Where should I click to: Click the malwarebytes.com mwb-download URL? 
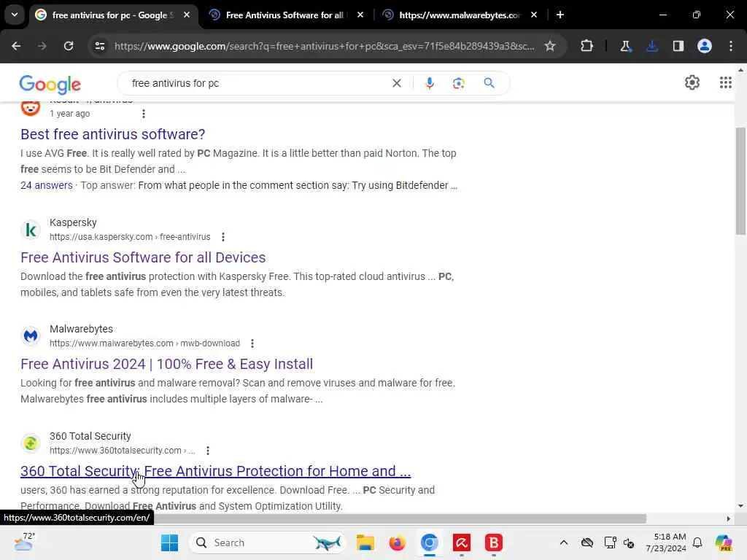pos(144,343)
